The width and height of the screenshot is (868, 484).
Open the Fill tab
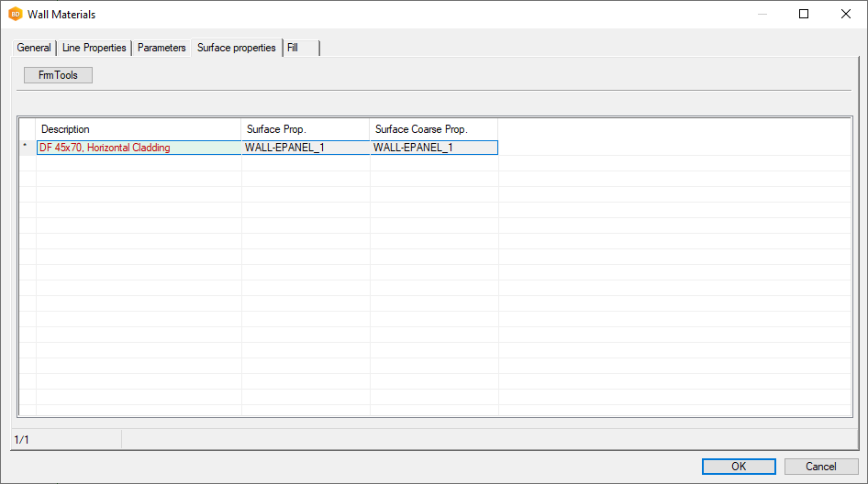point(294,48)
